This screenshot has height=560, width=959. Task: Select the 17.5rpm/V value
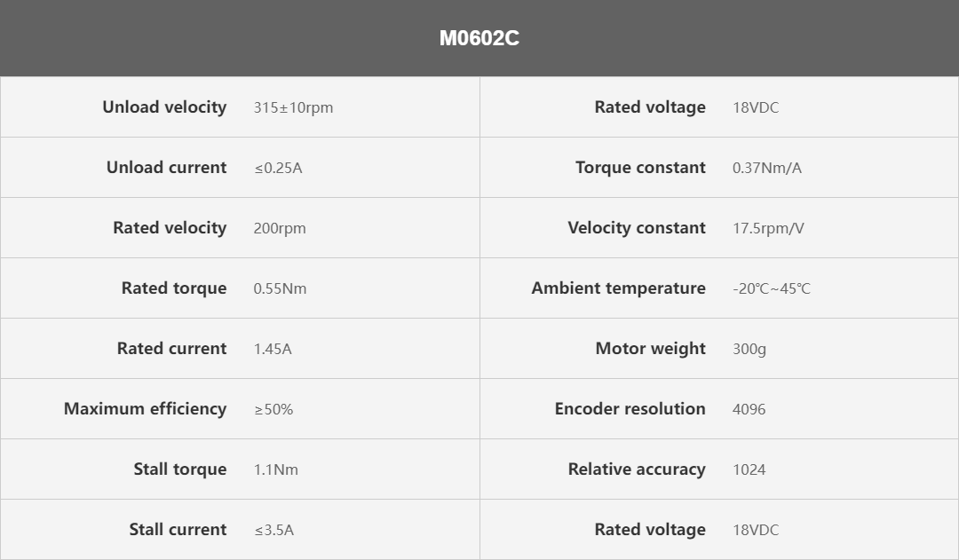(x=768, y=229)
